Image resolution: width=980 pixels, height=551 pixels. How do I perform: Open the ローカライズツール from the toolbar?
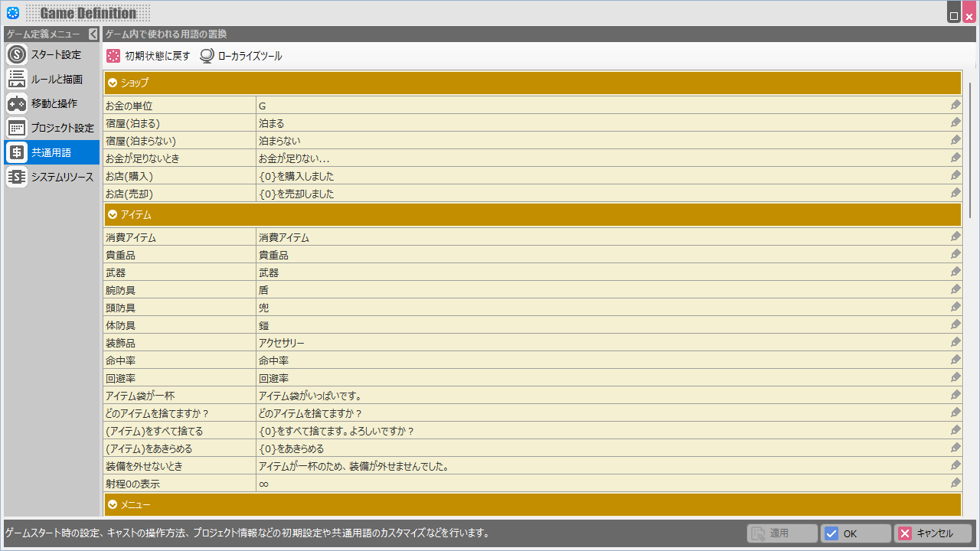point(241,56)
